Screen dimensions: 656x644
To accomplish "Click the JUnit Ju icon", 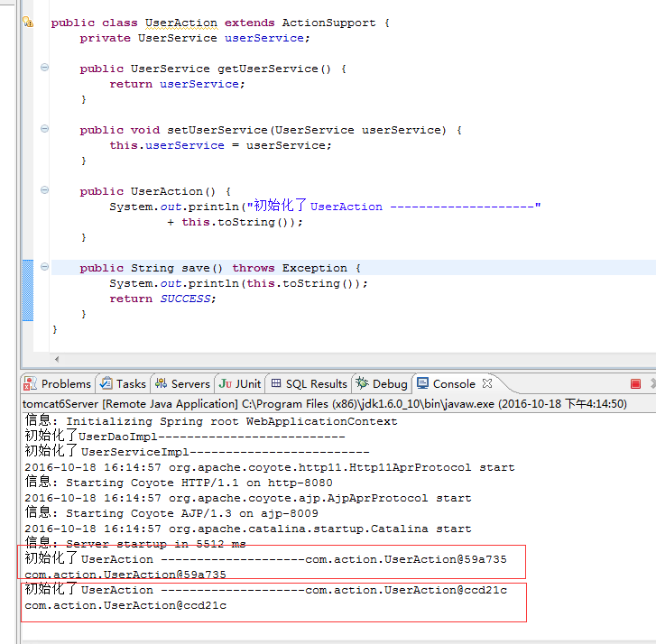I will [225, 383].
